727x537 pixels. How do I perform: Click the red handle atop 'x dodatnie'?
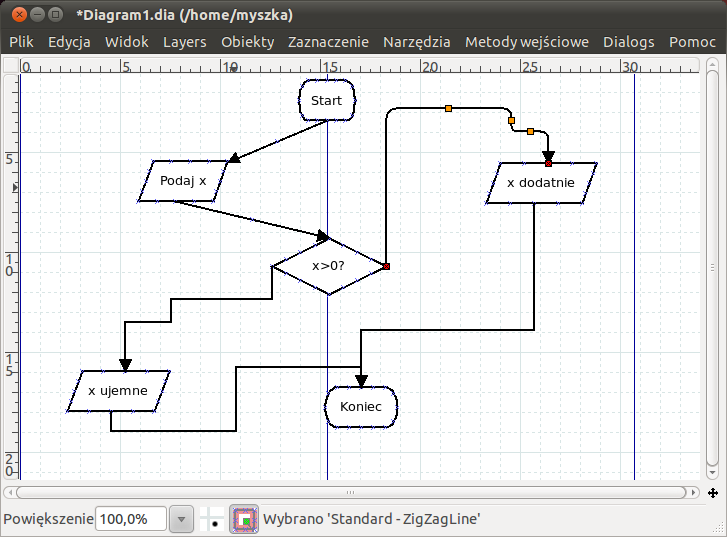(x=548, y=163)
